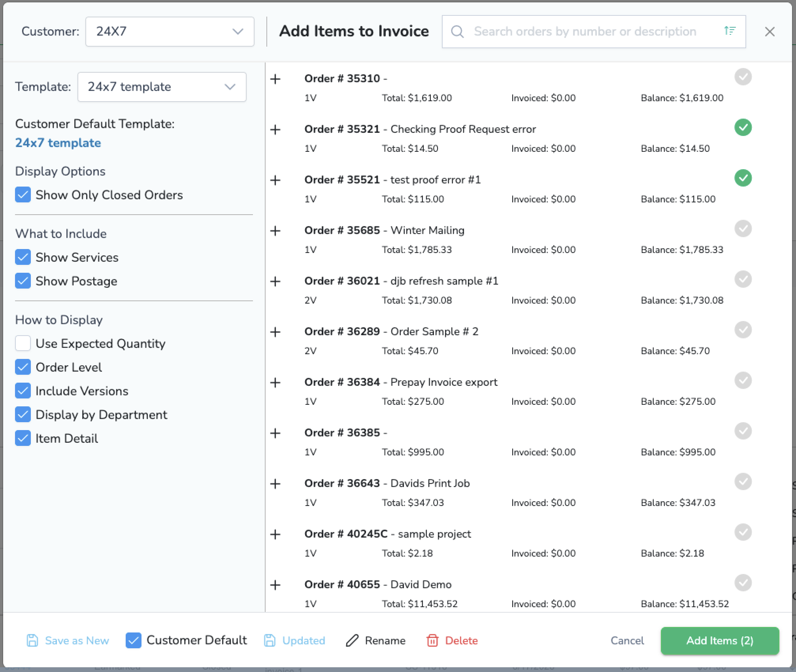Open the Customer dropdown showing 24X7
The image size is (796, 672).
(x=170, y=32)
